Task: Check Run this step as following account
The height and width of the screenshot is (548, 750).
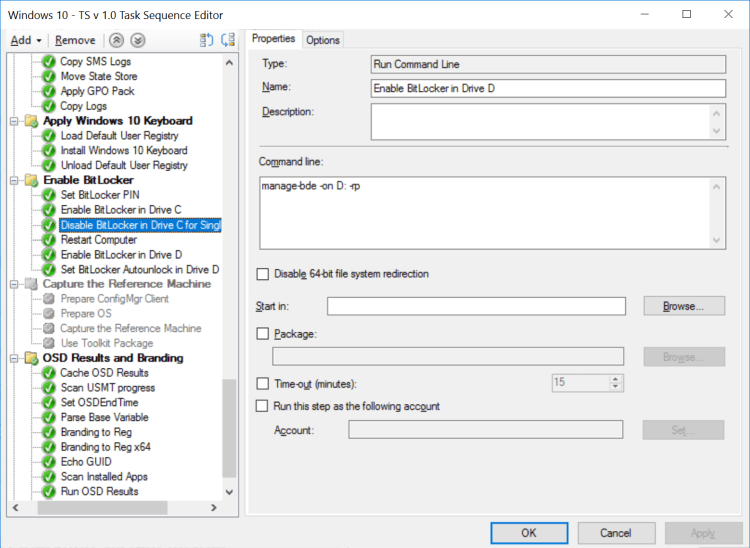Action: coord(263,406)
